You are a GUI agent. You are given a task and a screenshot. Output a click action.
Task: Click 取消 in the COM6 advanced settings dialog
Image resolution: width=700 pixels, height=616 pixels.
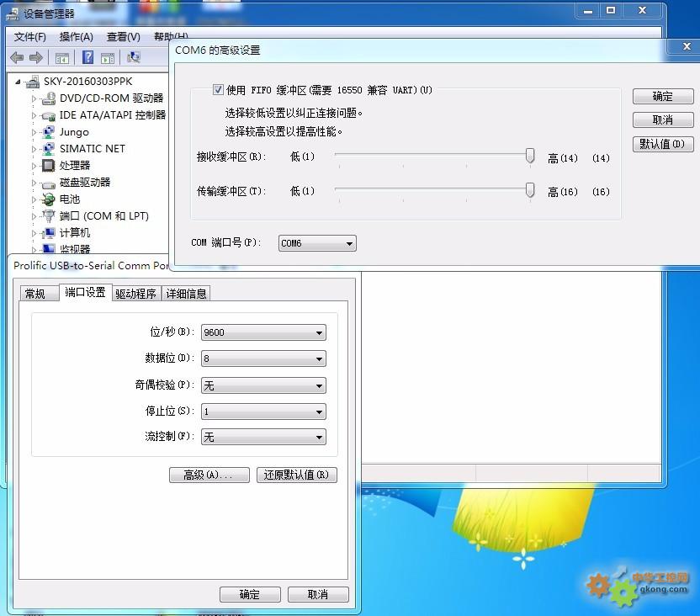coord(663,120)
